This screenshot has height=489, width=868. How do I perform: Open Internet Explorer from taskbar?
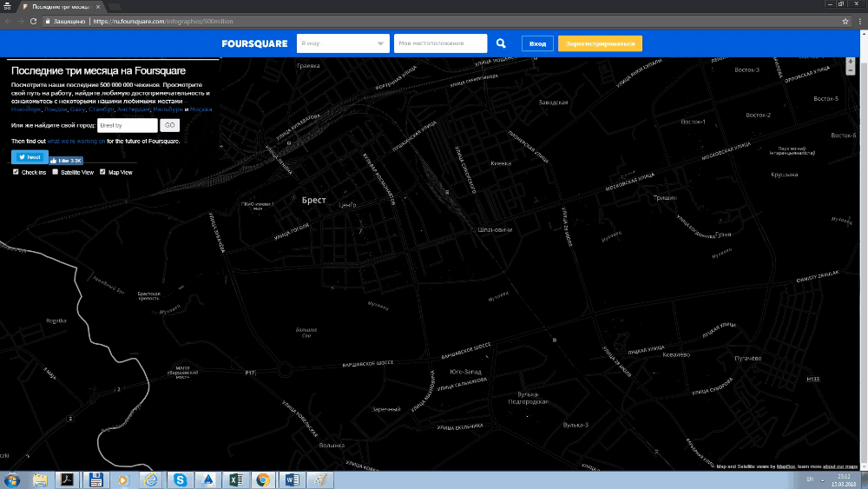coord(151,479)
